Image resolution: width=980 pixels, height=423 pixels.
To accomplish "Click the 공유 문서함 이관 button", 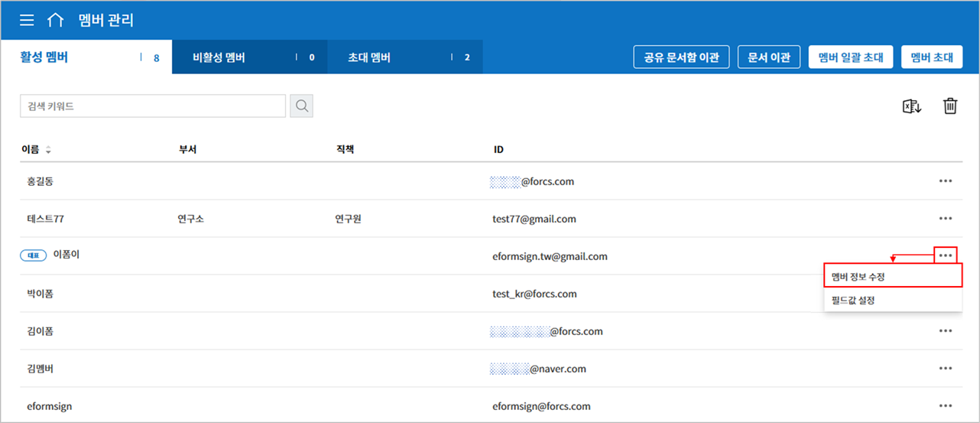I will point(681,57).
